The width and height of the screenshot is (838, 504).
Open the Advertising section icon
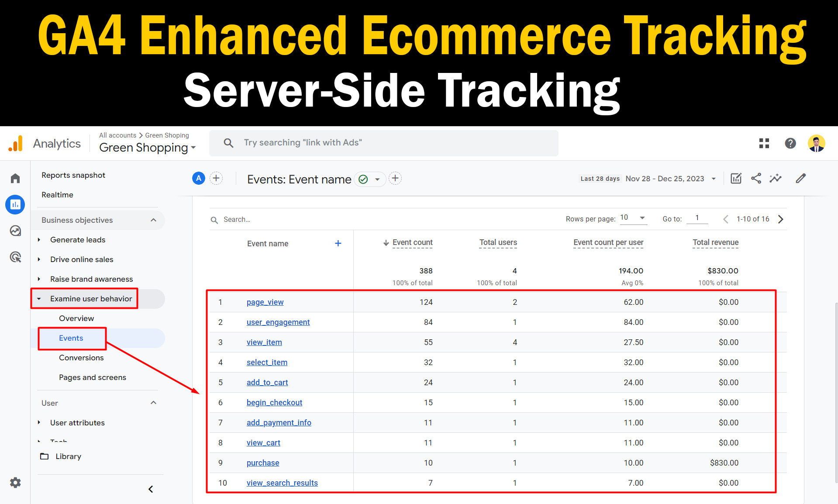tap(15, 257)
